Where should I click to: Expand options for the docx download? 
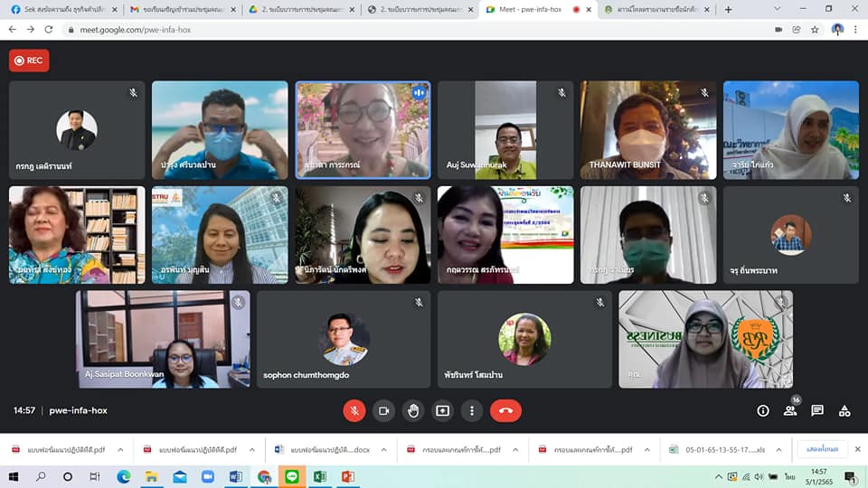coord(383,450)
